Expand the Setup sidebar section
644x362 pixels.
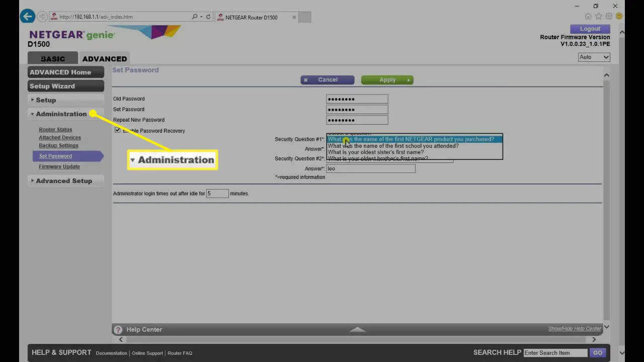click(65, 100)
